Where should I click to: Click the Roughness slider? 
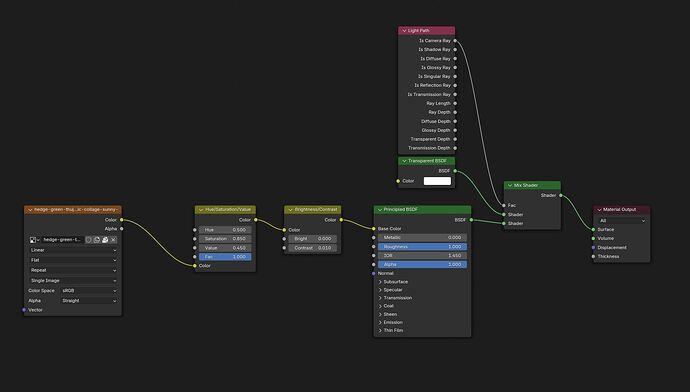(422, 247)
